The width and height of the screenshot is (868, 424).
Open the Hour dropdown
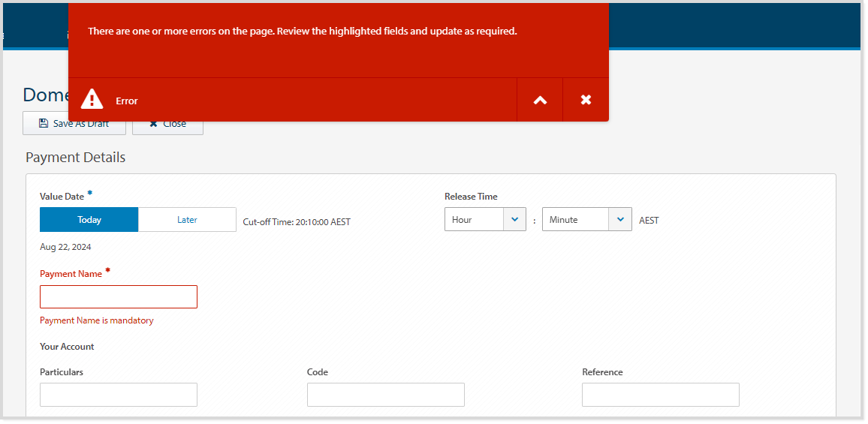[485, 220]
